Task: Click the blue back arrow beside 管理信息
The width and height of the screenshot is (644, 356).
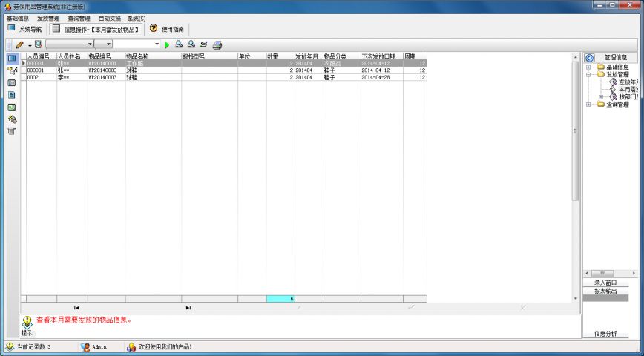Action: click(590, 57)
